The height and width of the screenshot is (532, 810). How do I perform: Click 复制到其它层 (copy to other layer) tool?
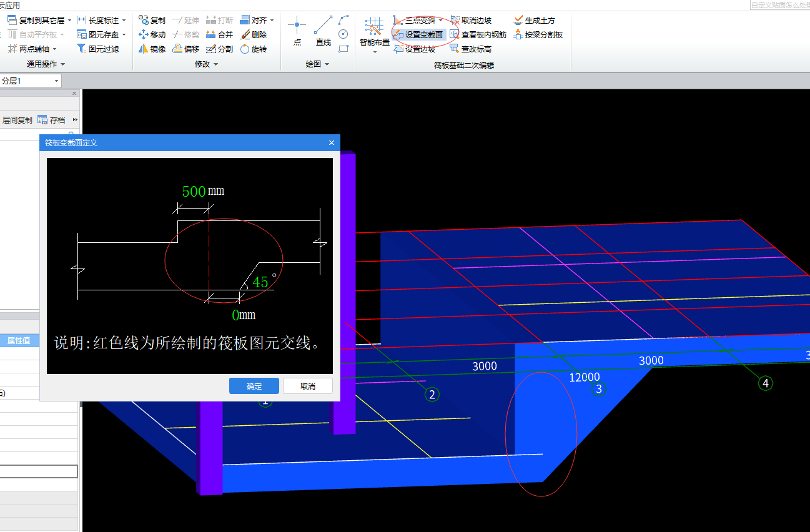(x=36, y=21)
